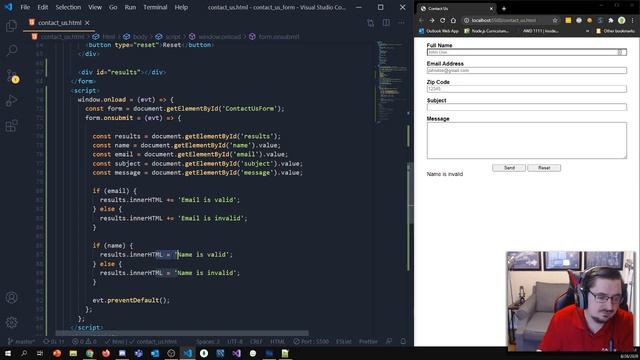Open the Accounts icon in activity bar
The width and height of the screenshot is (640, 360).
tap(11, 298)
